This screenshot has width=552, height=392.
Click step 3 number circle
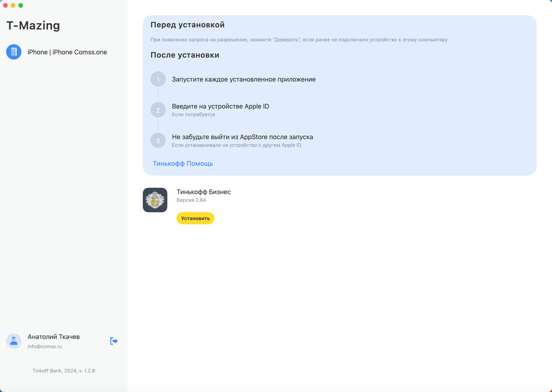click(x=158, y=140)
